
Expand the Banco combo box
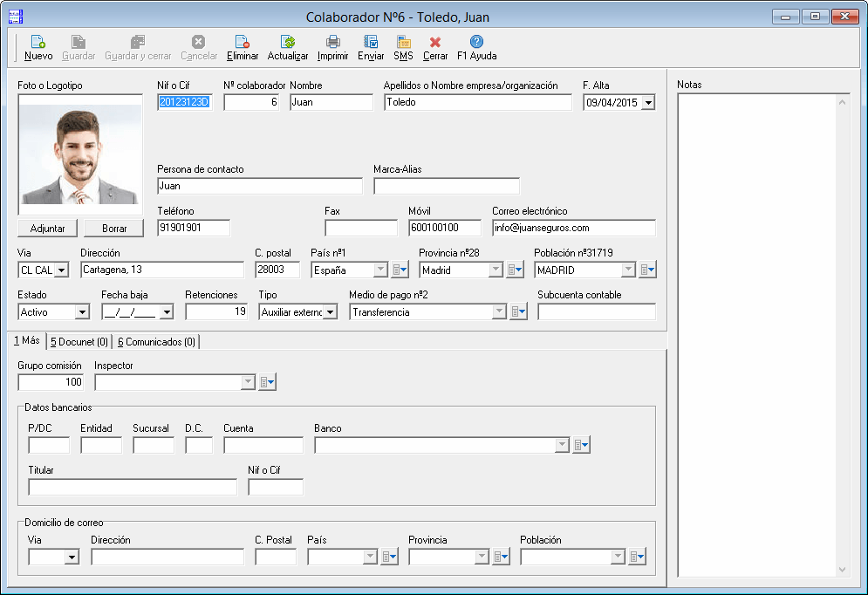tap(562, 445)
